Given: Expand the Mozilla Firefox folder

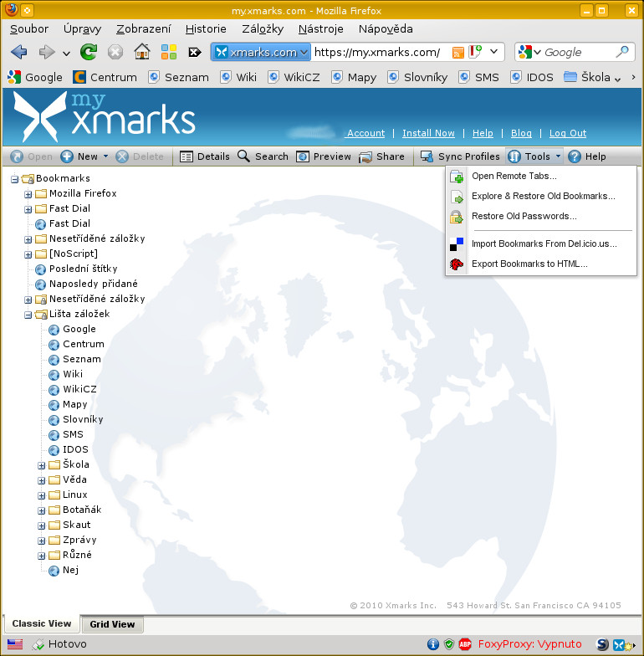Looking at the screenshot, I should click(28, 194).
